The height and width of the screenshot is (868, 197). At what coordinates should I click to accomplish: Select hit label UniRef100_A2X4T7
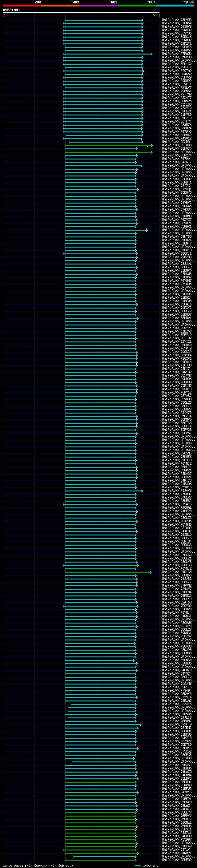[177, 98]
